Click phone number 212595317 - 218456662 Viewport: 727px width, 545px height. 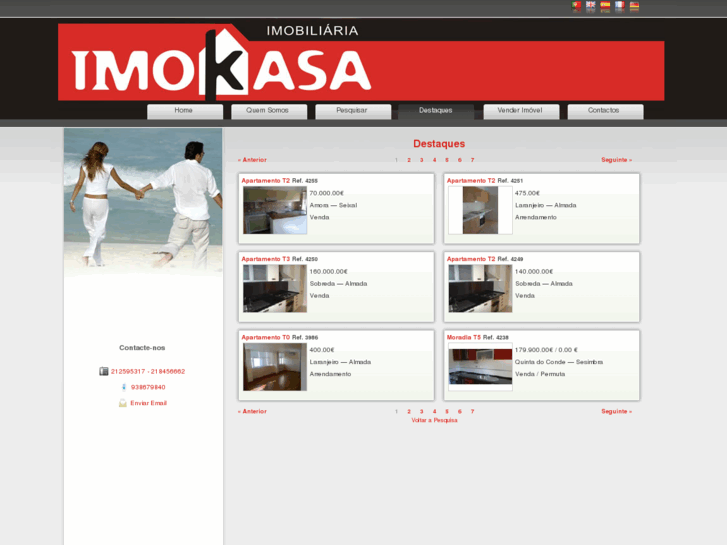(148, 372)
